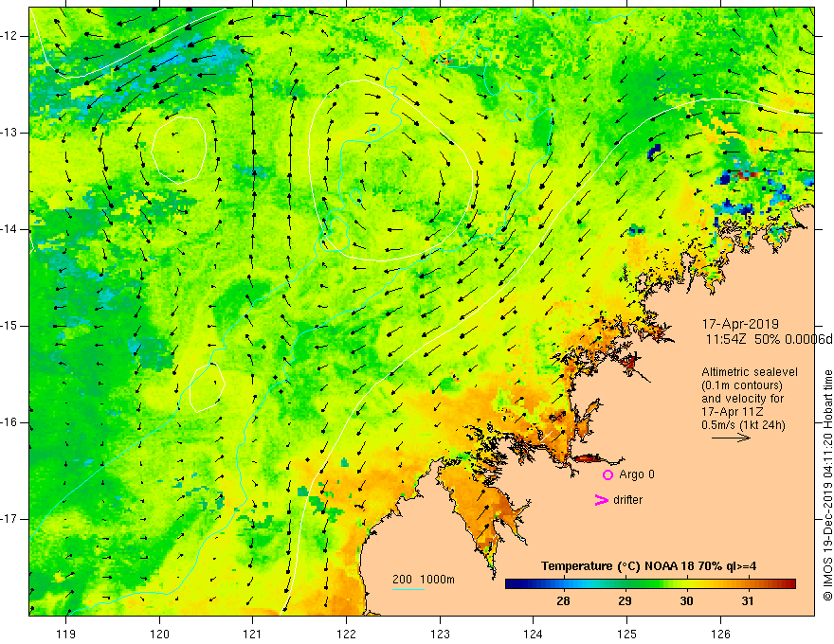
Task: Click the 119 longitude axis label
Action: (66, 635)
